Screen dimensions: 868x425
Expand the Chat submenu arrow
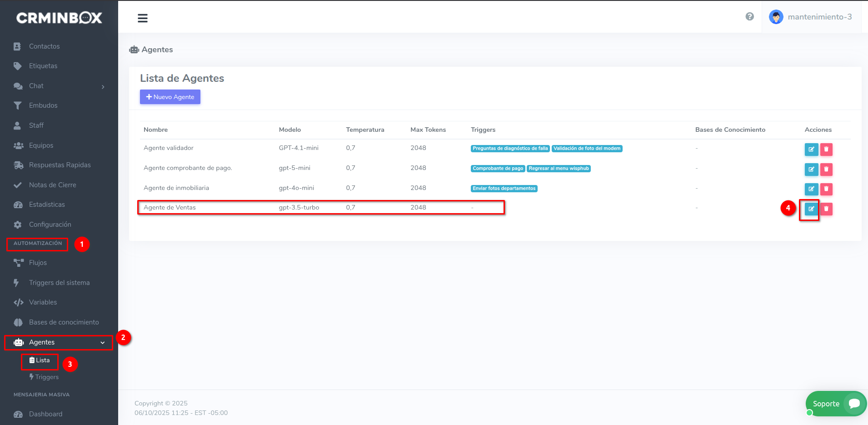(x=103, y=86)
